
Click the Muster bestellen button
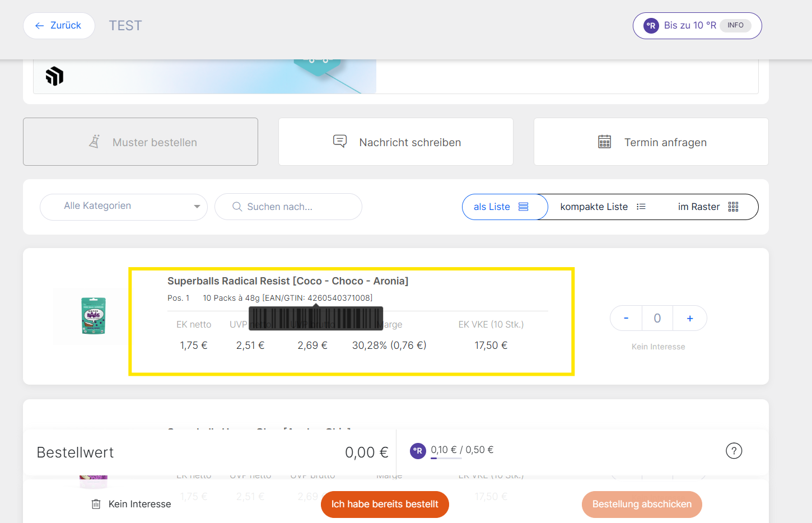[x=141, y=142]
